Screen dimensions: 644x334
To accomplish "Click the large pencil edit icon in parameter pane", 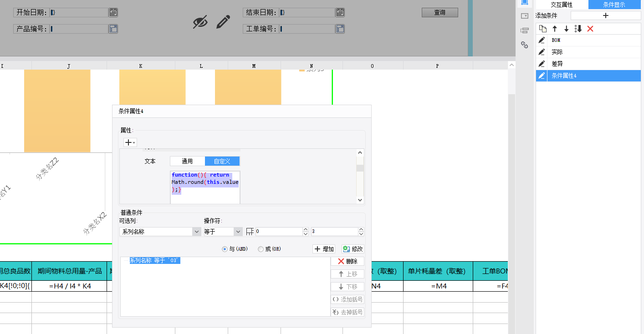I will point(223,21).
